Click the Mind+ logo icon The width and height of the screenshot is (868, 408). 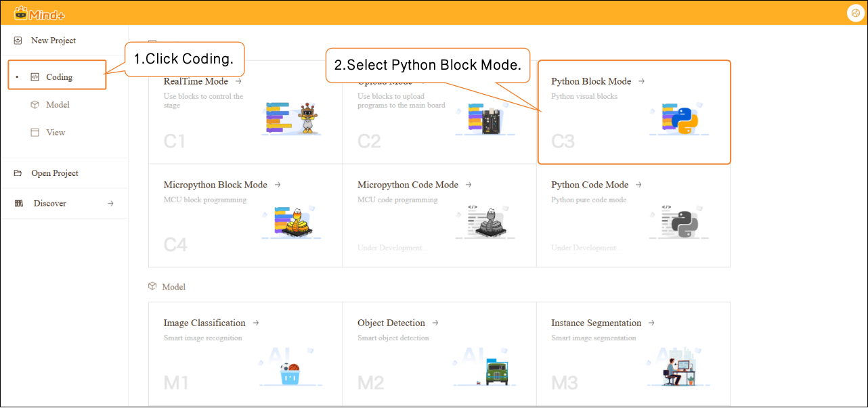click(x=20, y=13)
